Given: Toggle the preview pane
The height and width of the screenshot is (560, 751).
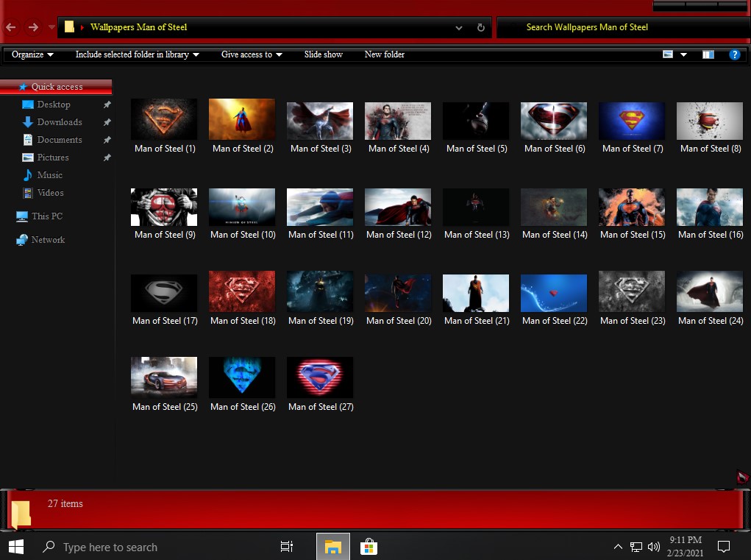Looking at the screenshot, I should (708, 54).
